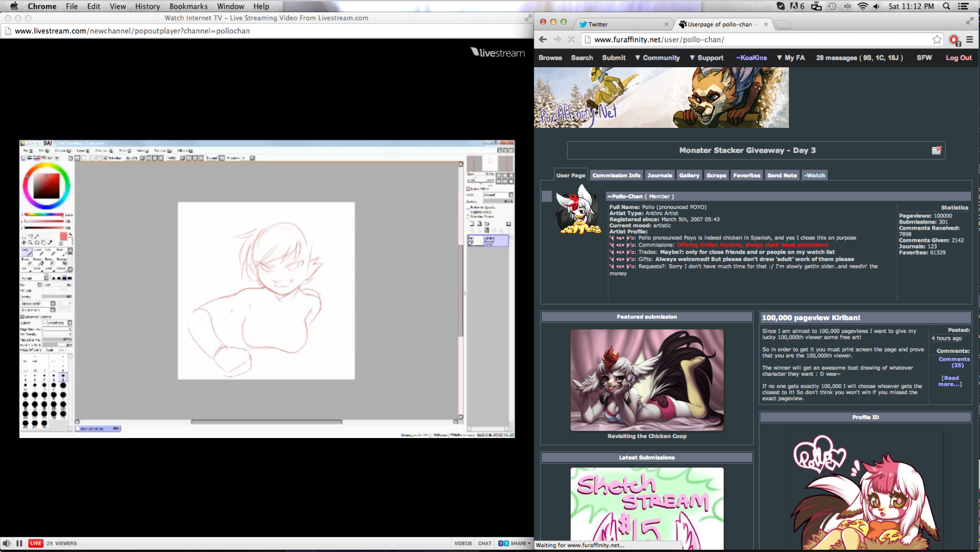Go forward in the FurAffinity window

tap(557, 39)
